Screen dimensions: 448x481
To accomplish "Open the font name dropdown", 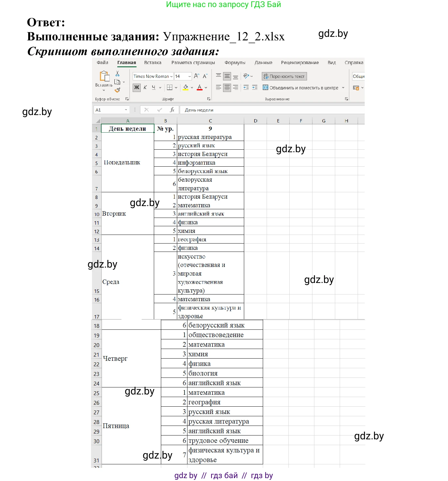I will (x=171, y=76).
